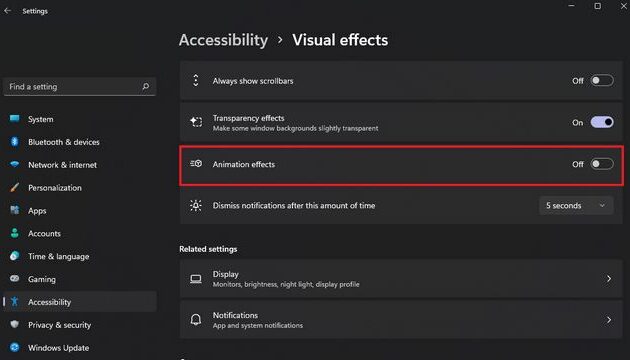Viewport: 630px width, 360px height.
Task: Open the Personalization category
Action: pyautogui.click(x=80, y=188)
